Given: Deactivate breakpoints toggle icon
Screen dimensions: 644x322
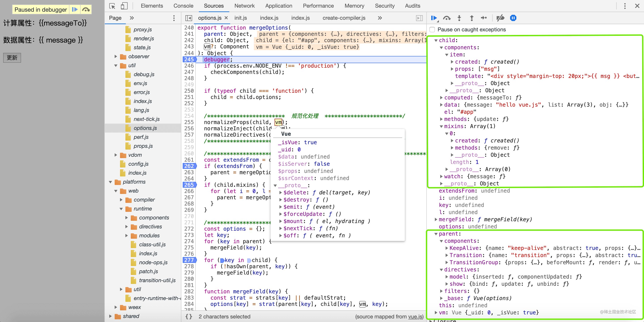Looking at the screenshot, I should (500, 18).
